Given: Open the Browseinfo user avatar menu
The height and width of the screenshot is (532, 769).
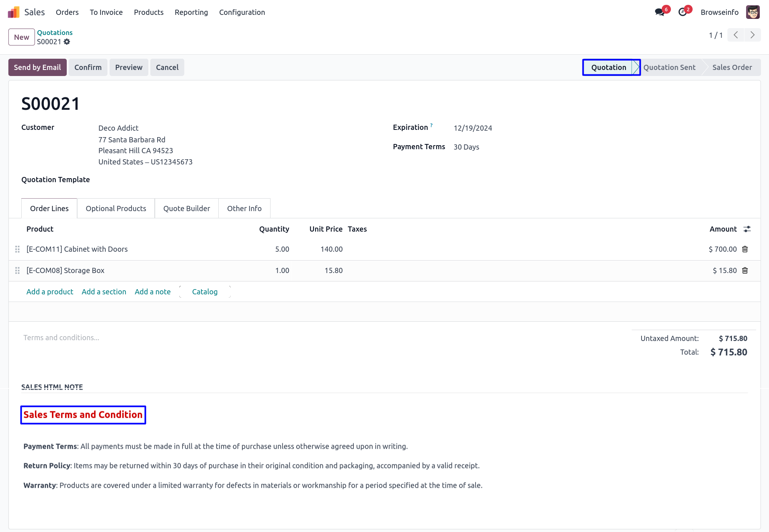Looking at the screenshot, I should (x=753, y=12).
